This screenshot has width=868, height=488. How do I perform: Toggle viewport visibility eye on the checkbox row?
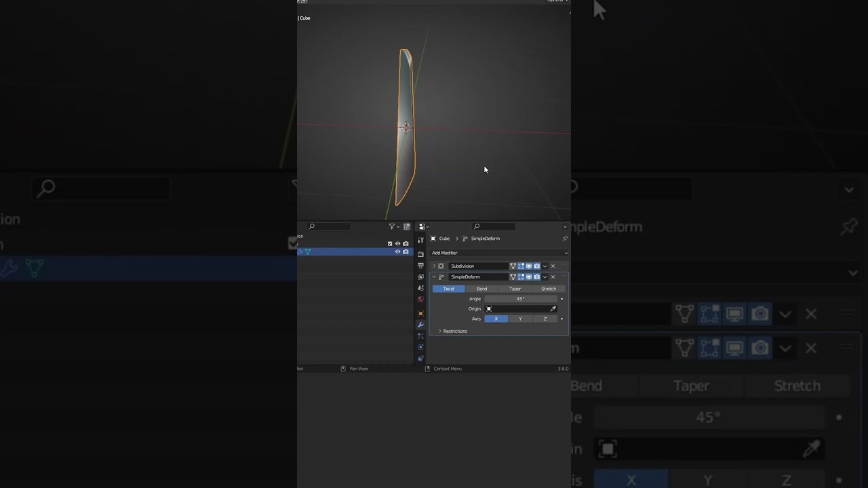coord(398,243)
